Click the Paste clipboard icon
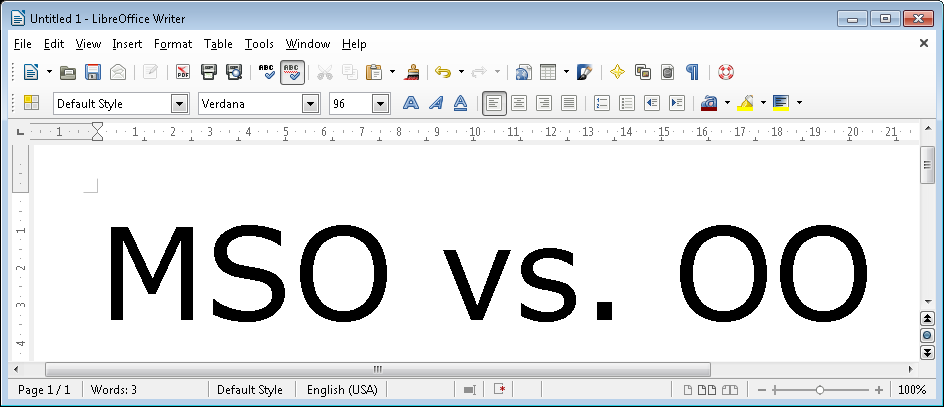 point(374,72)
